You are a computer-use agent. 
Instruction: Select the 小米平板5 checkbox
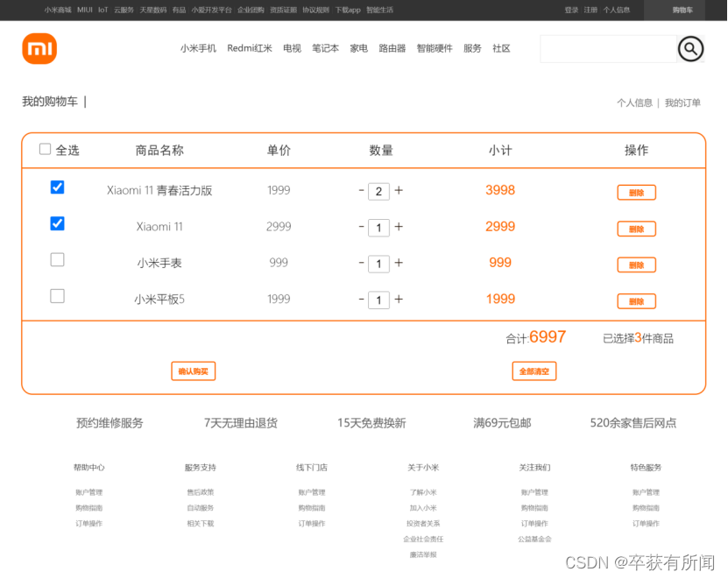(58, 296)
